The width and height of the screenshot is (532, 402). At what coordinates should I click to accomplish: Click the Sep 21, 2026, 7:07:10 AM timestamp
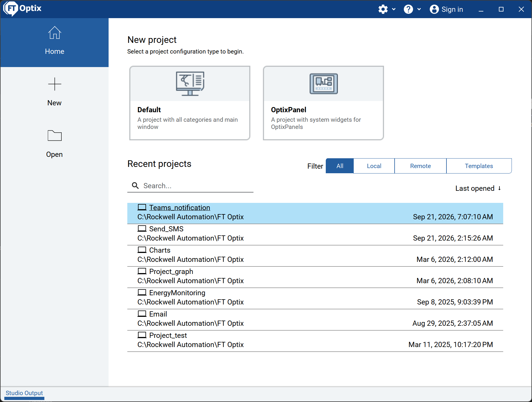[453, 217]
